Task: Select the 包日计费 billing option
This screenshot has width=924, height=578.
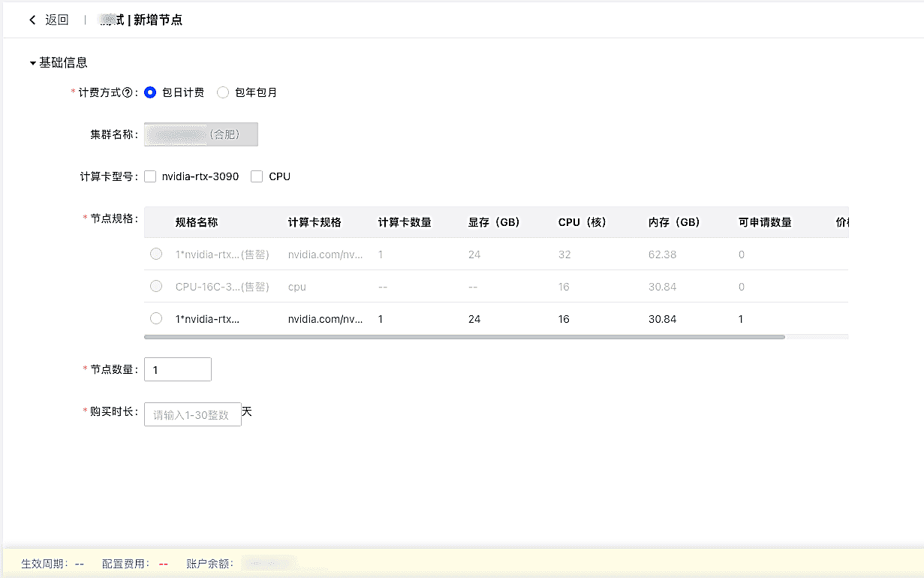Action: point(150,93)
